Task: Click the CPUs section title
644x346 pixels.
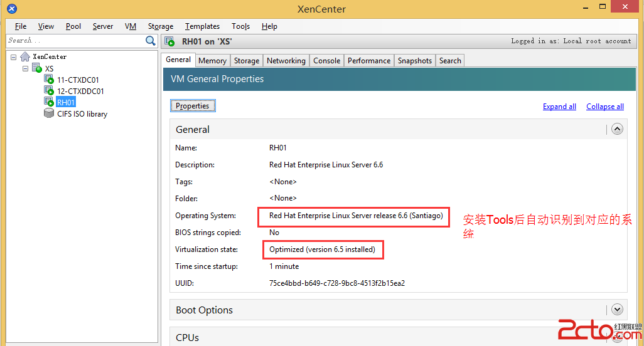Action: click(x=187, y=338)
